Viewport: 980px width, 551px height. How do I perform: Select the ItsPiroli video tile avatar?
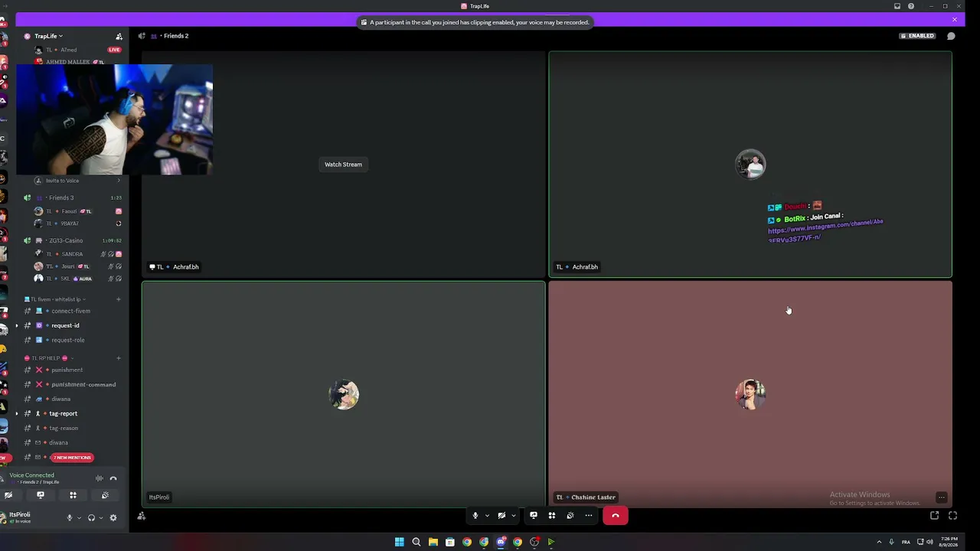pos(344,395)
